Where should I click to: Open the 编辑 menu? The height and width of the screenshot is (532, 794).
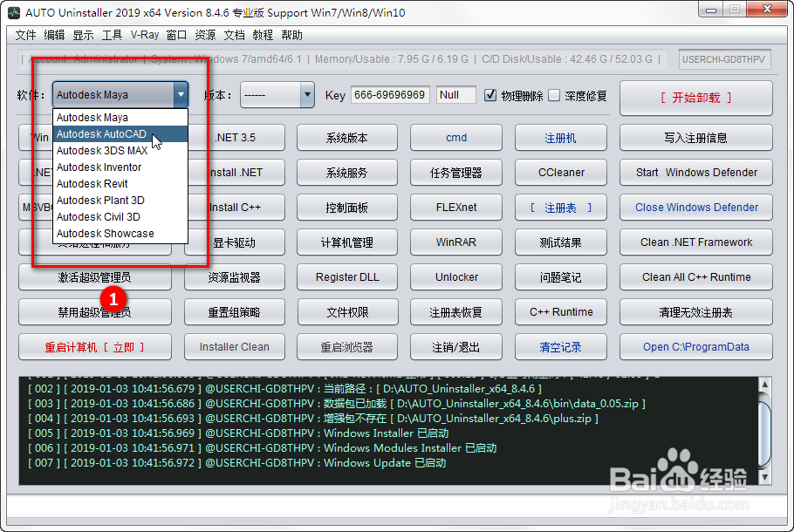(54, 35)
